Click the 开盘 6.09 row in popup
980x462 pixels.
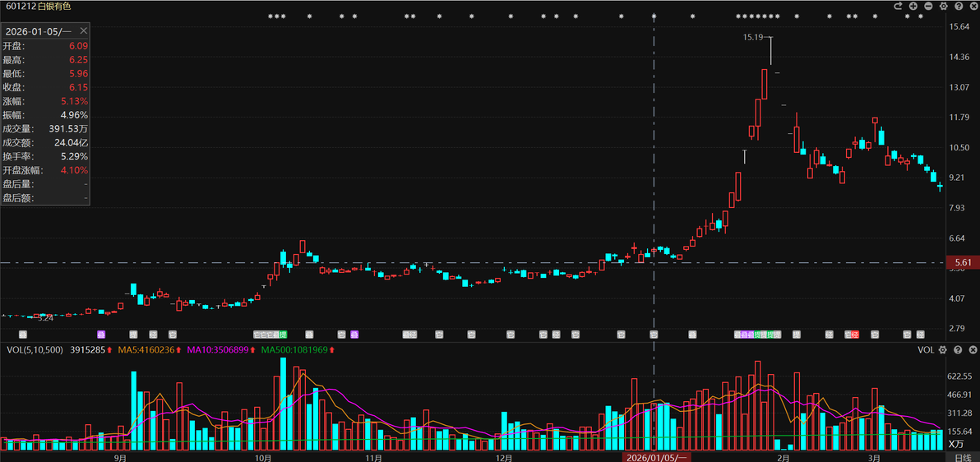(x=45, y=46)
